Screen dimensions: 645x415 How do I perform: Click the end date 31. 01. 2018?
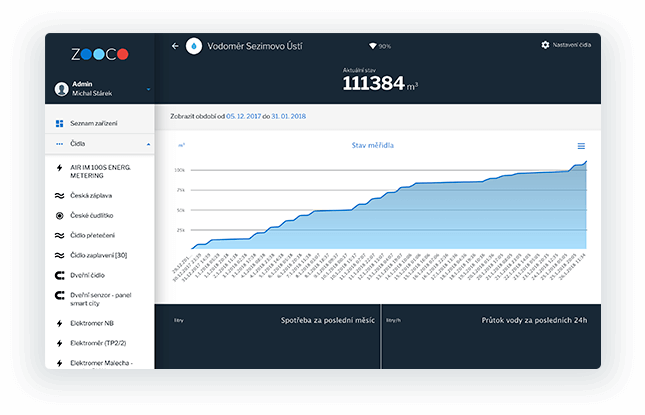click(x=288, y=116)
